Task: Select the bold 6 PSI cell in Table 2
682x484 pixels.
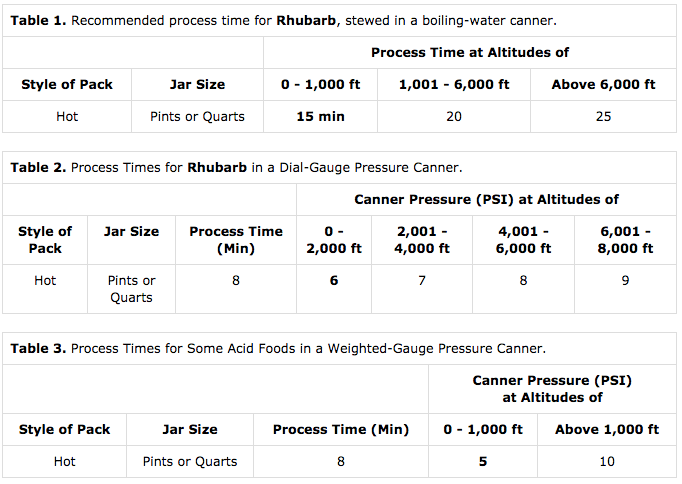Action: click(x=334, y=281)
